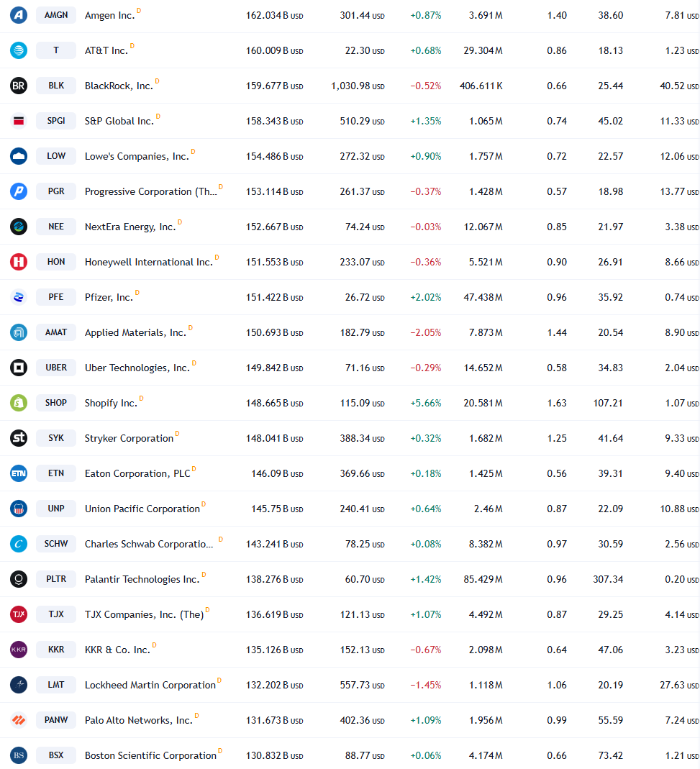Go to NextEra Energy, Inc. page
The height and width of the screenshot is (769, 700).
point(130,227)
